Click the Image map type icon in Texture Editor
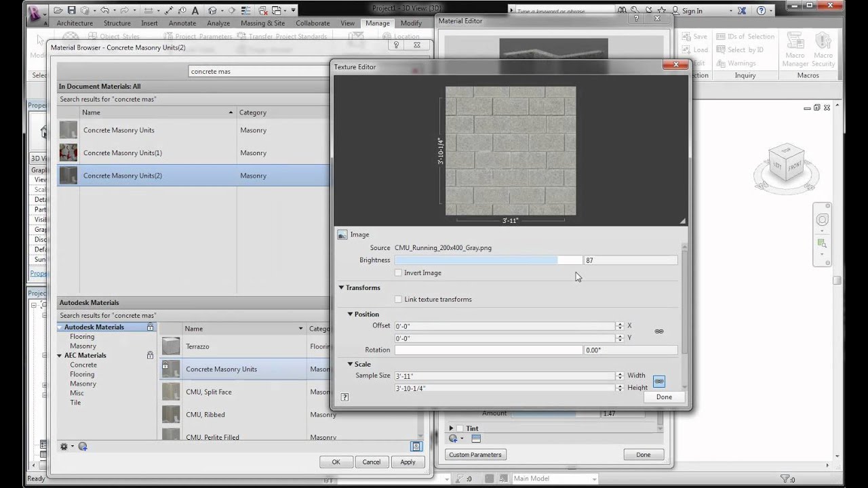 (342, 235)
